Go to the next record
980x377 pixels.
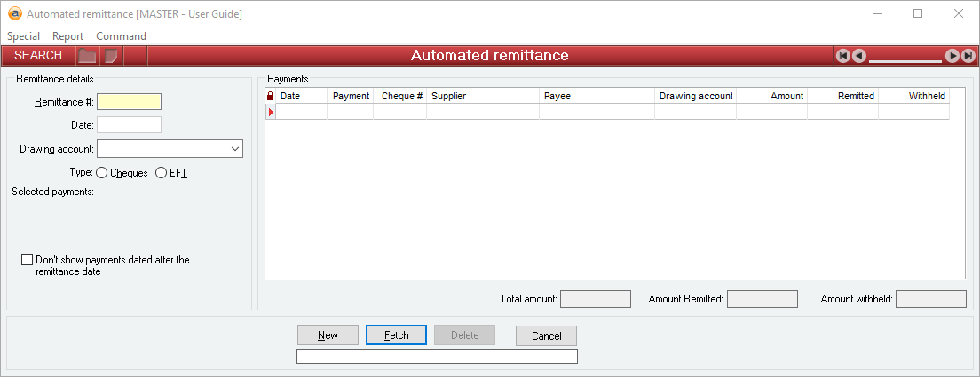click(952, 56)
